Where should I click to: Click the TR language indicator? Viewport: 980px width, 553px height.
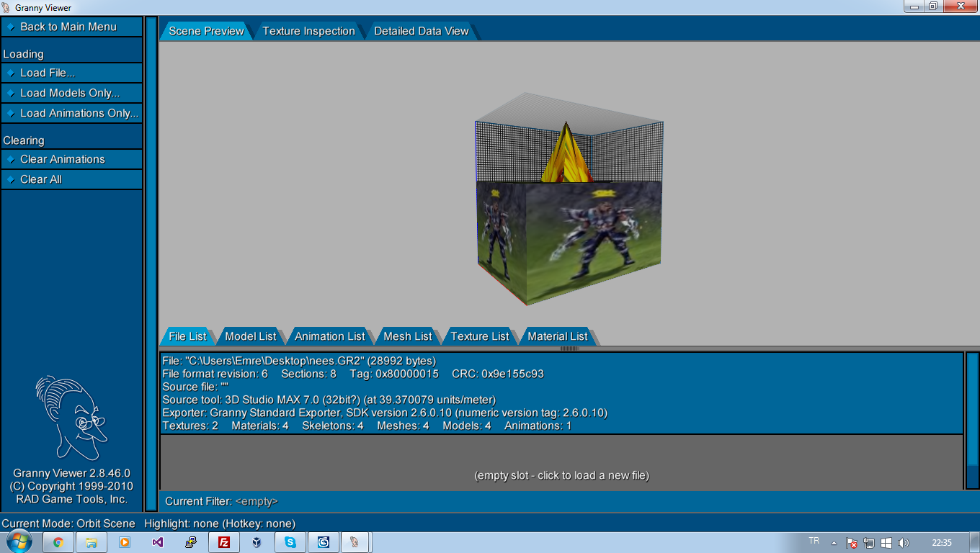pos(814,541)
